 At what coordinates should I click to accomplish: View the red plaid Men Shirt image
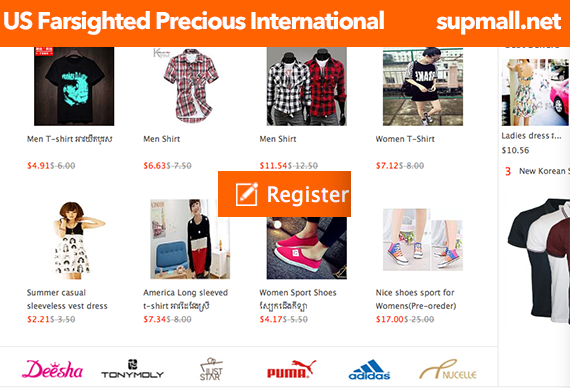(190, 86)
